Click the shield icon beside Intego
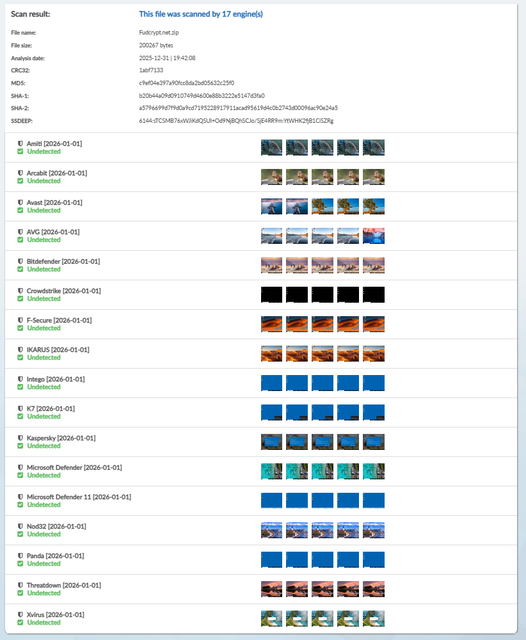The image size is (526, 640). [20, 379]
